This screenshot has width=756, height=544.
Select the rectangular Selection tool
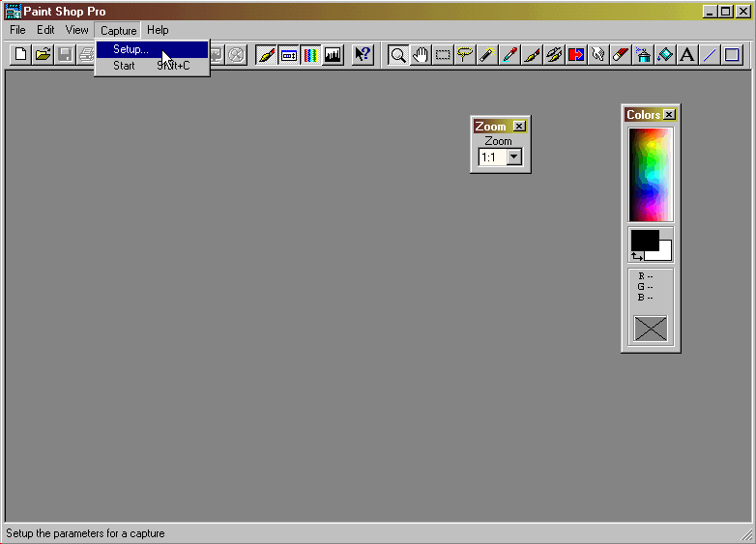coord(443,55)
